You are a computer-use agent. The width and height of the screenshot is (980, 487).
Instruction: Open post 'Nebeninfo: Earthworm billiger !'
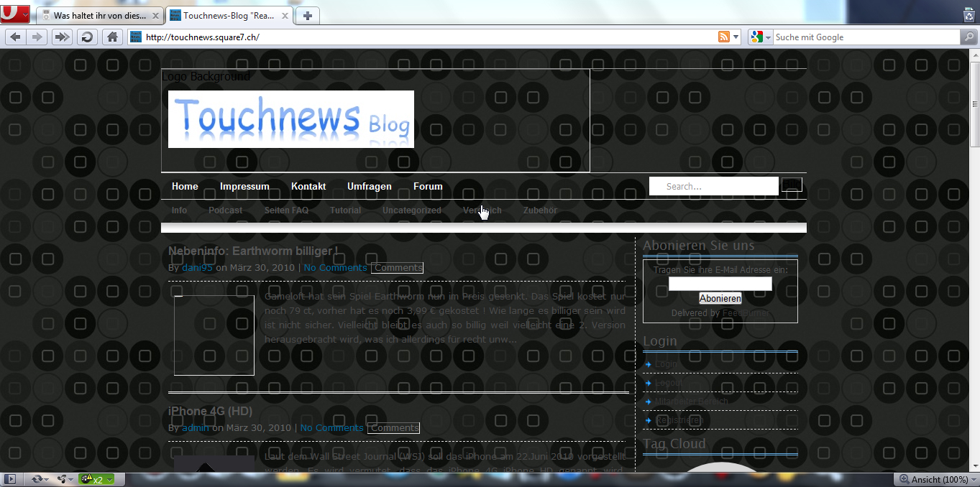pyautogui.click(x=253, y=251)
